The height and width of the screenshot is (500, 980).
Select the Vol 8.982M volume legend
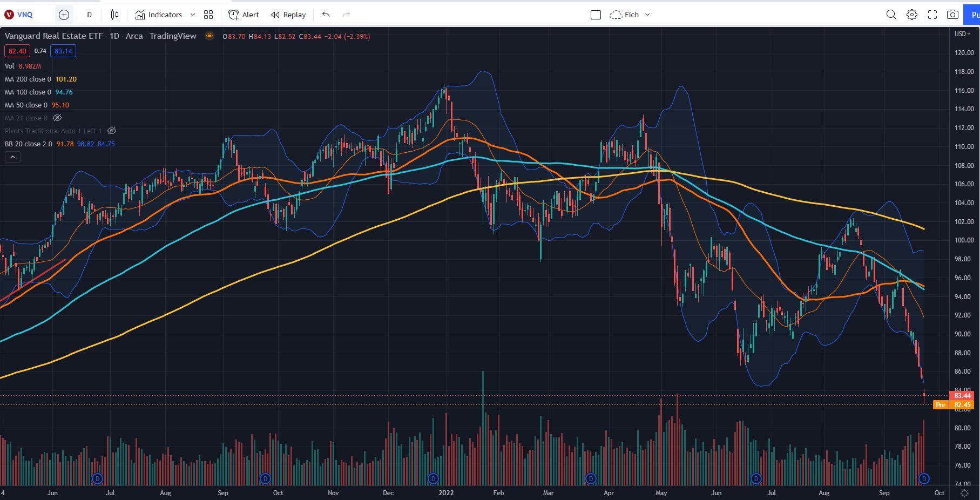[23, 66]
